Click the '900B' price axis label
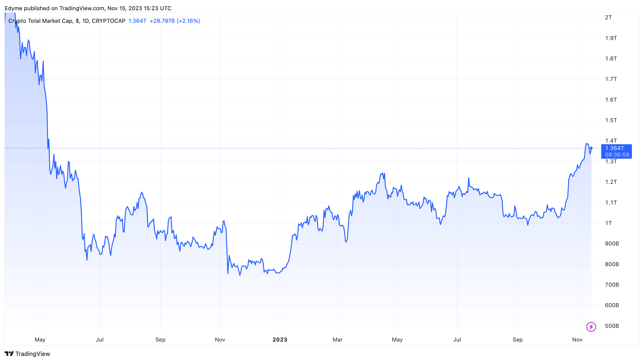 tap(612, 243)
